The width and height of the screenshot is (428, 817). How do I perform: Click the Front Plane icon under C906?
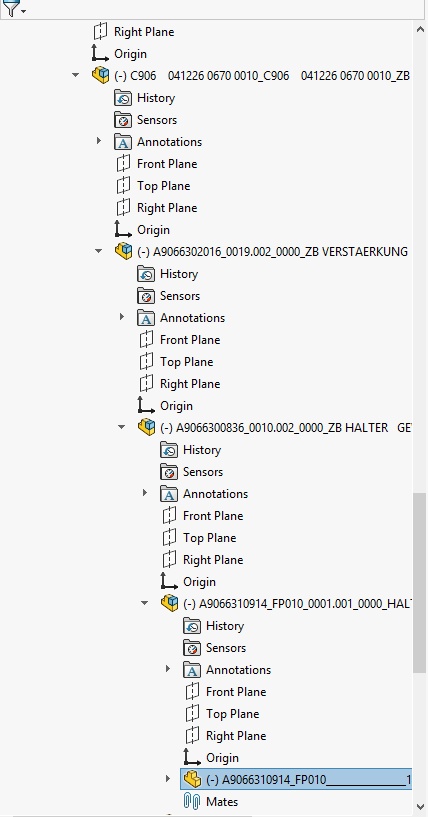123,164
